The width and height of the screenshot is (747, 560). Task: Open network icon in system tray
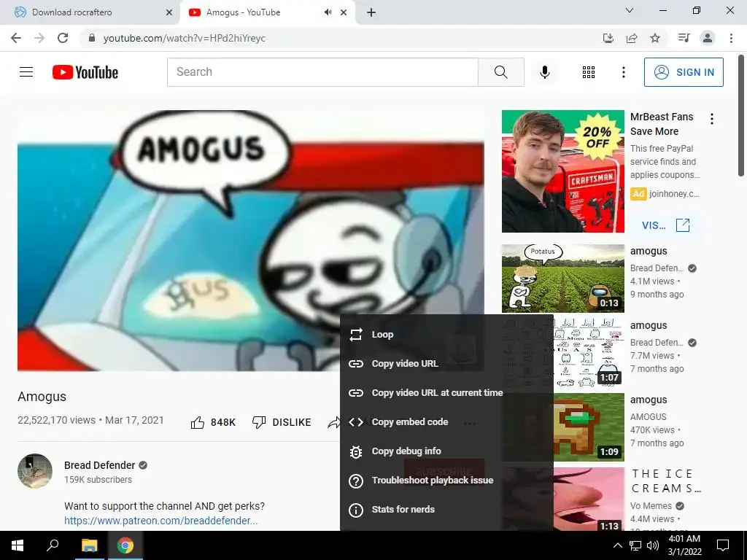click(x=635, y=545)
